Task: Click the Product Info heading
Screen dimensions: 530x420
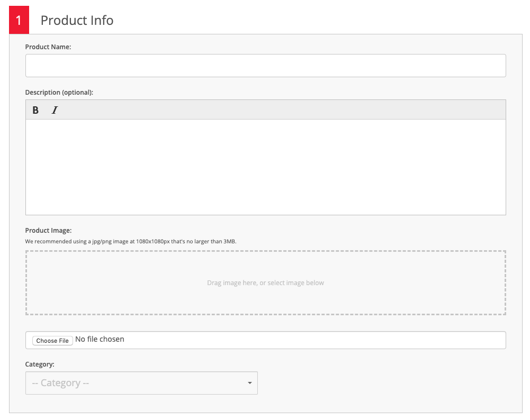Action: click(x=77, y=20)
